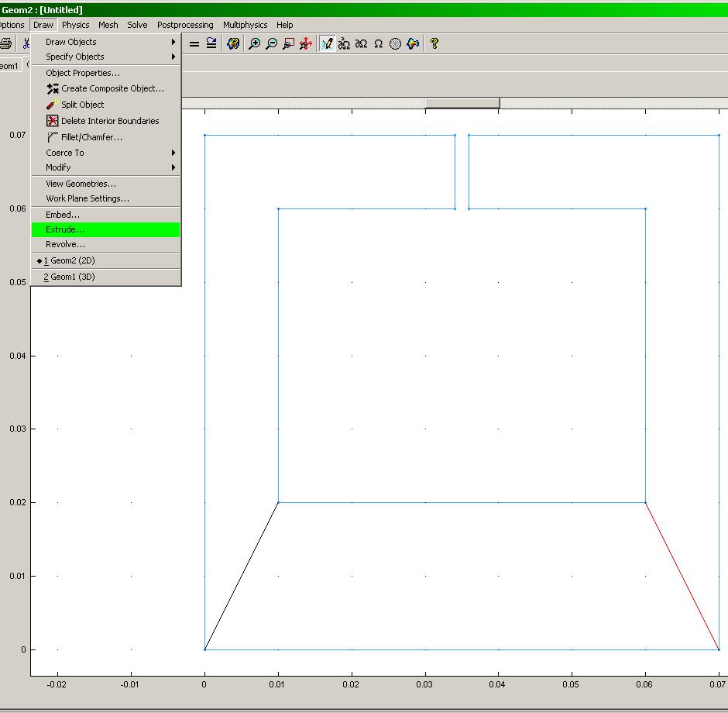Close the open Draw menu

[43, 25]
